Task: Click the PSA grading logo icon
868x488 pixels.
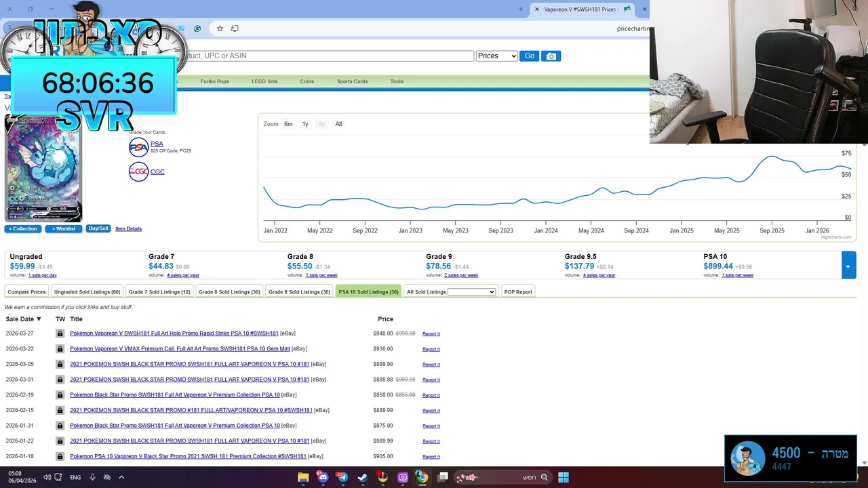Action: tap(138, 147)
